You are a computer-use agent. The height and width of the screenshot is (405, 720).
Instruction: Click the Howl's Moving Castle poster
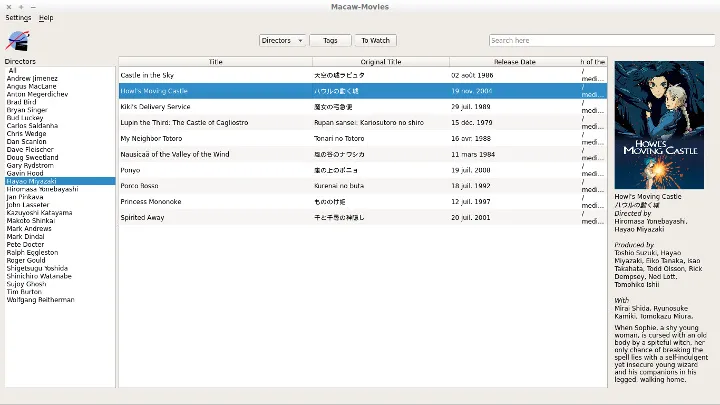659,125
